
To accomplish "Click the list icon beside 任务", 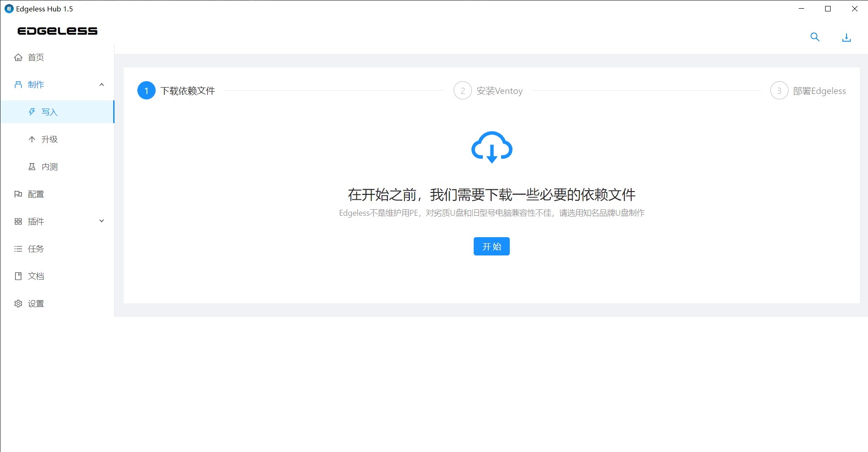I will [18, 249].
